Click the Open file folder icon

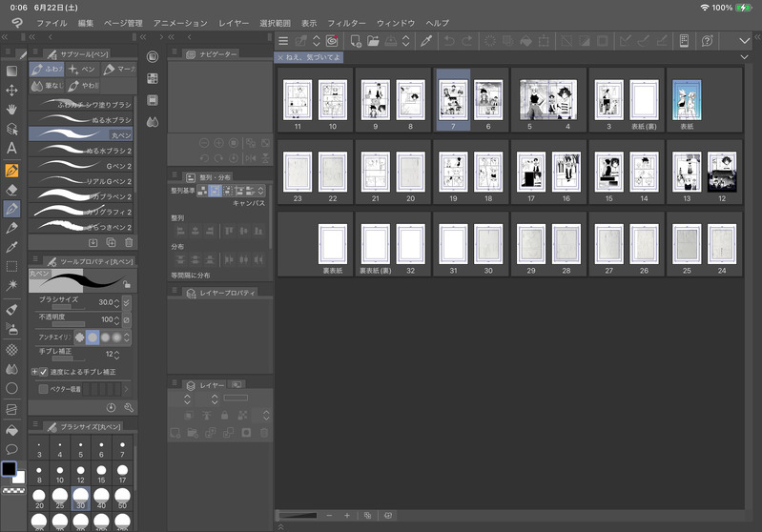373,41
